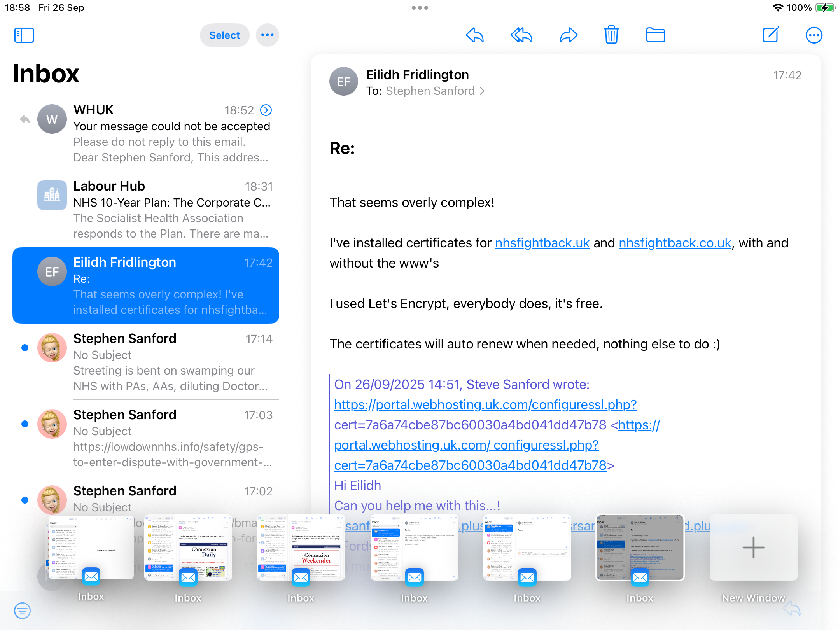Tap the Reply arrow icon
The image size is (840, 630).
click(x=475, y=35)
